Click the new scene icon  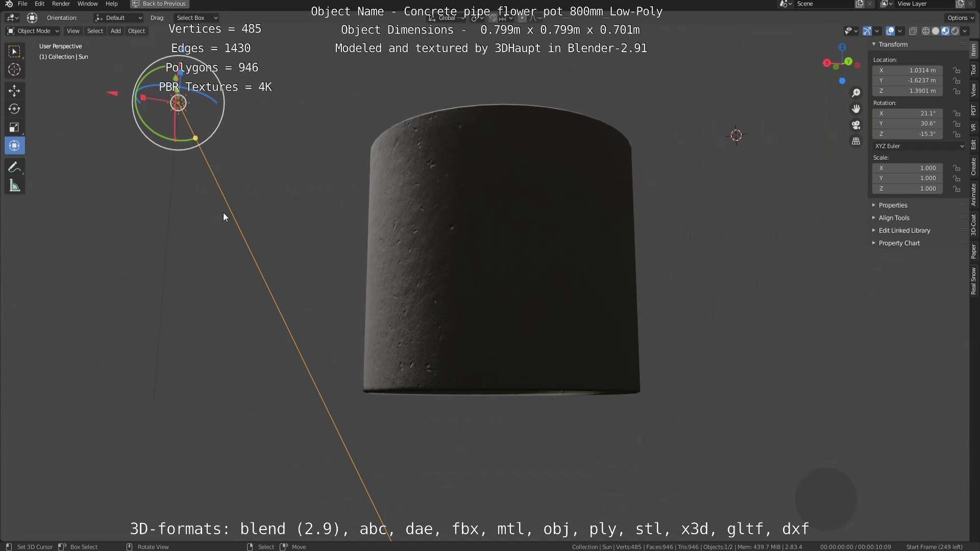click(860, 4)
